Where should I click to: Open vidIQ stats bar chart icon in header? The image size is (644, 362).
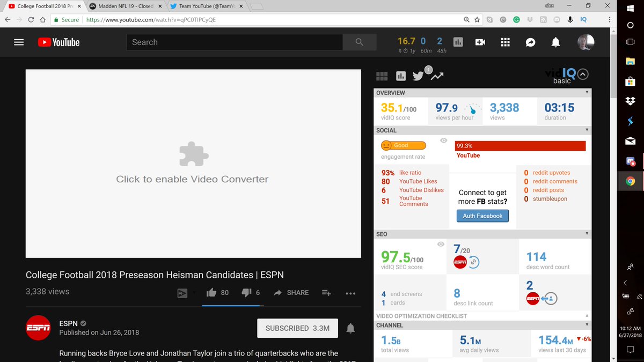tap(458, 42)
